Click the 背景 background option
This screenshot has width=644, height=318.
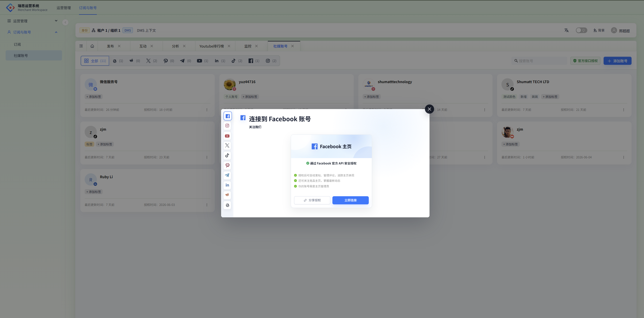click(599, 31)
